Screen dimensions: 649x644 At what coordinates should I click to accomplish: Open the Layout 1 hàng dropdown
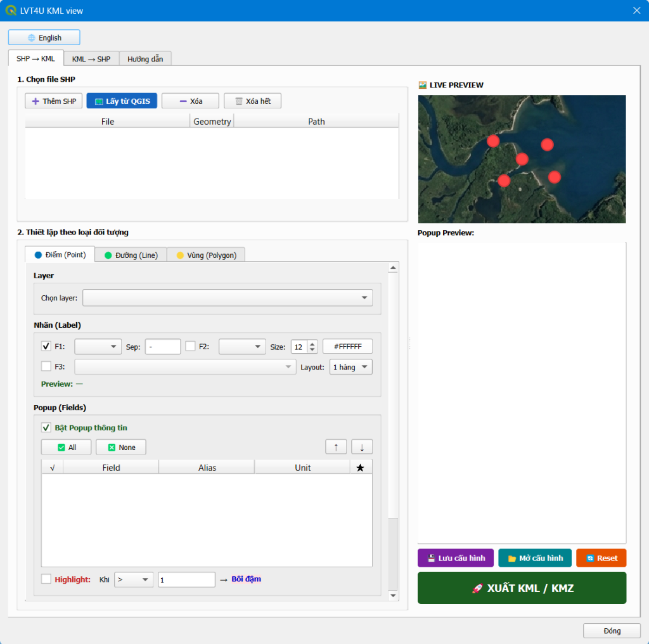350,367
